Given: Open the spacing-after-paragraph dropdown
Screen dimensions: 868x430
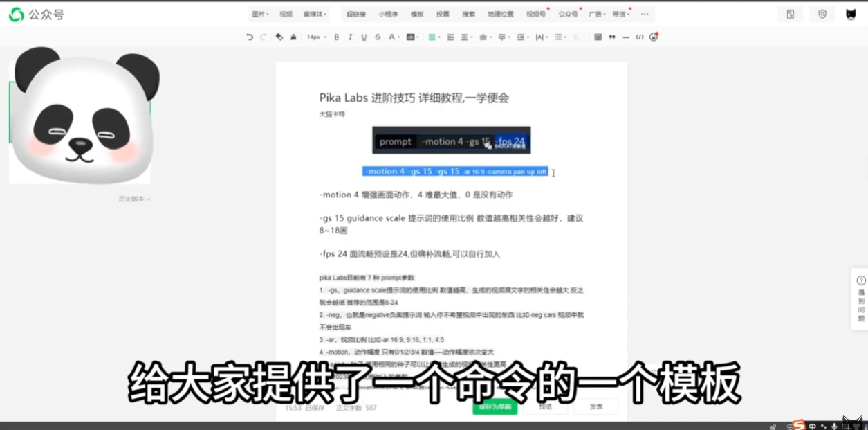Looking at the screenshot, I should coord(504,37).
